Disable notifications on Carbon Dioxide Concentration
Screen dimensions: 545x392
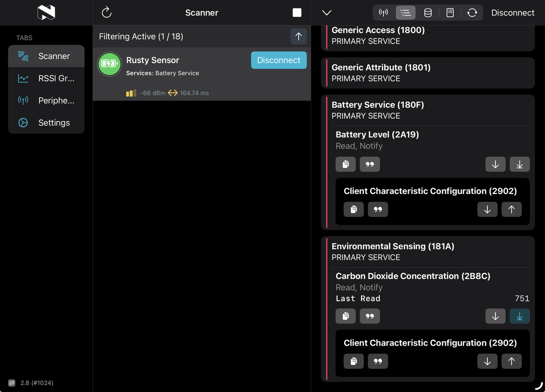[x=520, y=316]
